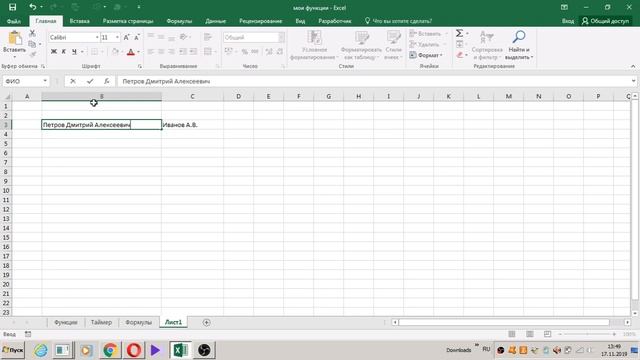640x360 pixels.
Task: Click the Cancel (X) formula bar icon
Action: [73, 81]
